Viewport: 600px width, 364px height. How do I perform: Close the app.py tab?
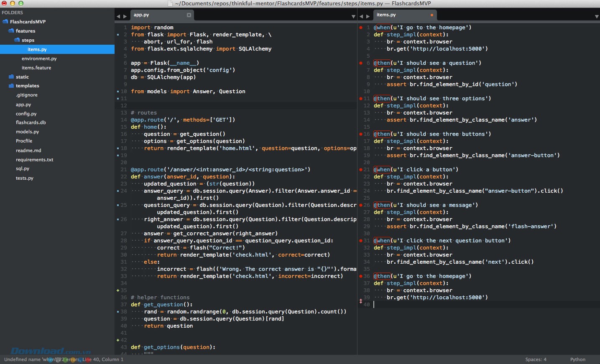(x=189, y=15)
